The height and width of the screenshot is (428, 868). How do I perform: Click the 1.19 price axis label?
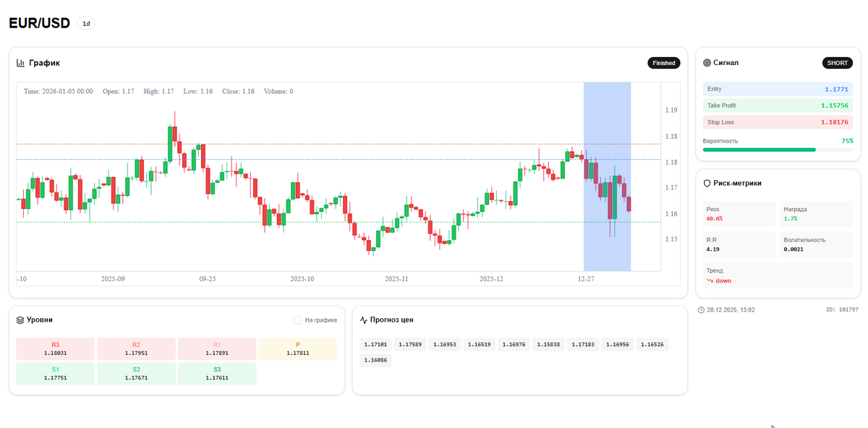(x=671, y=111)
